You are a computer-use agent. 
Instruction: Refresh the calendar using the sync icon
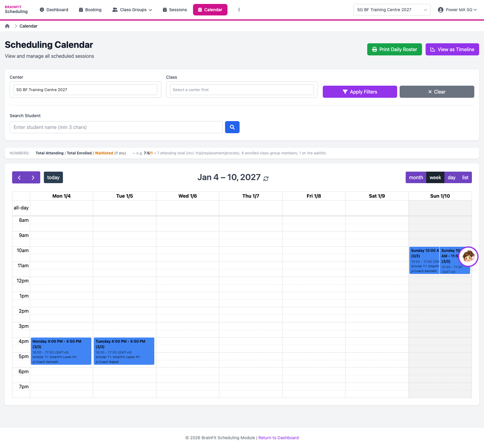[x=266, y=179]
